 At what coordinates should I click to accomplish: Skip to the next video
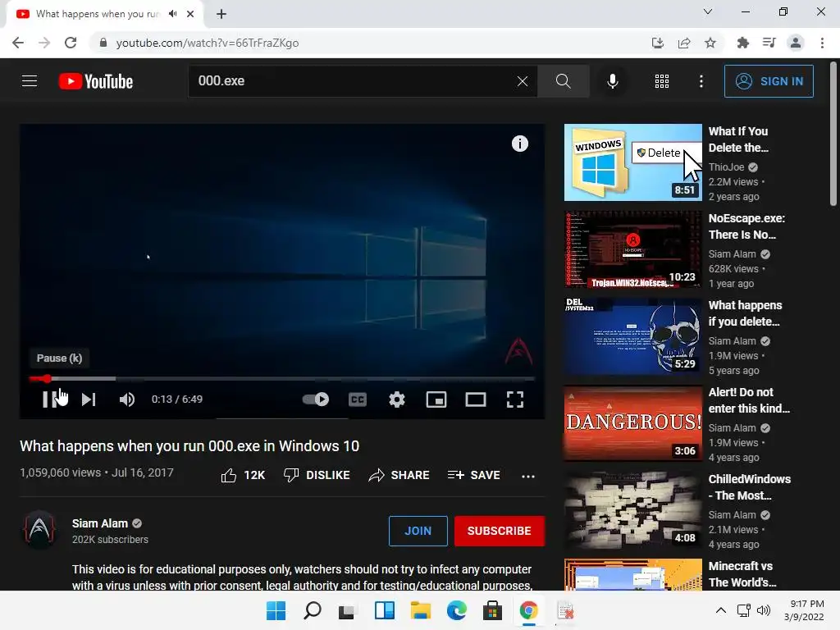pyautogui.click(x=89, y=399)
